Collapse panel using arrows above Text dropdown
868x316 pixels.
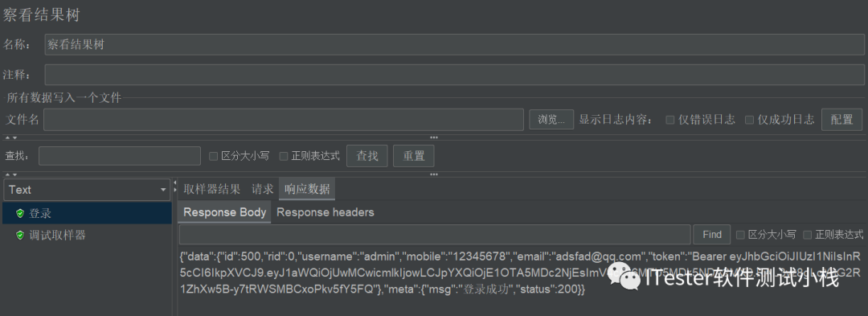[11, 174]
